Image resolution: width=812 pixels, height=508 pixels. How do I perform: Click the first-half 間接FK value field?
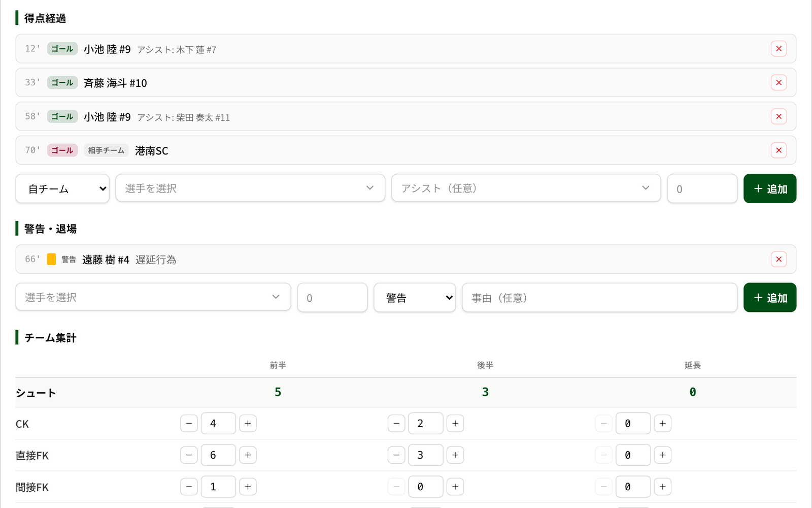click(x=218, y=487)
